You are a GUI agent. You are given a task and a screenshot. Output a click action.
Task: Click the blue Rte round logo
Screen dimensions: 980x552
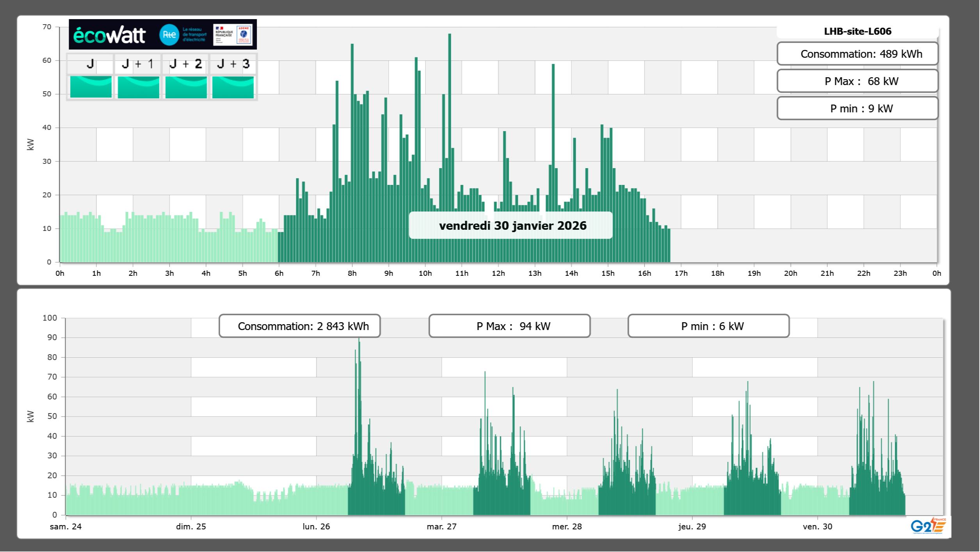coord(169,35)
